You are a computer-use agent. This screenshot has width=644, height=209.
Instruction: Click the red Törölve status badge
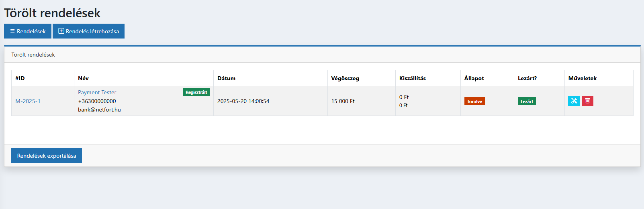[474, 101]
